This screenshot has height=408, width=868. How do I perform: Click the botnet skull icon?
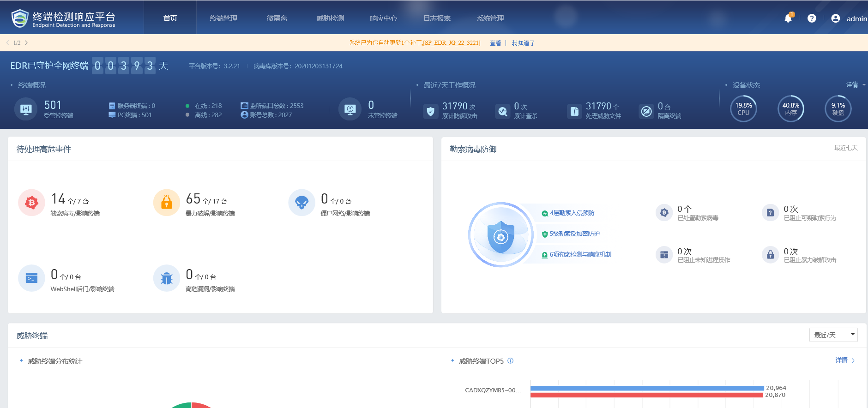(301, 203)
